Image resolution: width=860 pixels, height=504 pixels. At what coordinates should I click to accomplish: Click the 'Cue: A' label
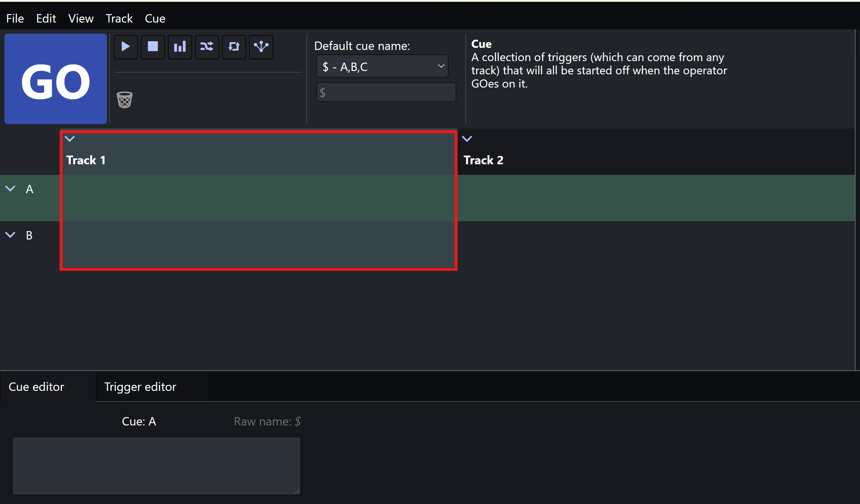click(x=139, y=422)
